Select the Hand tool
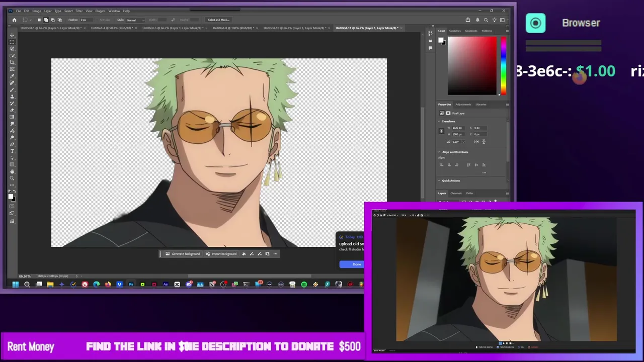This screenshot has width=644, height=362. [x=12, y=171]
